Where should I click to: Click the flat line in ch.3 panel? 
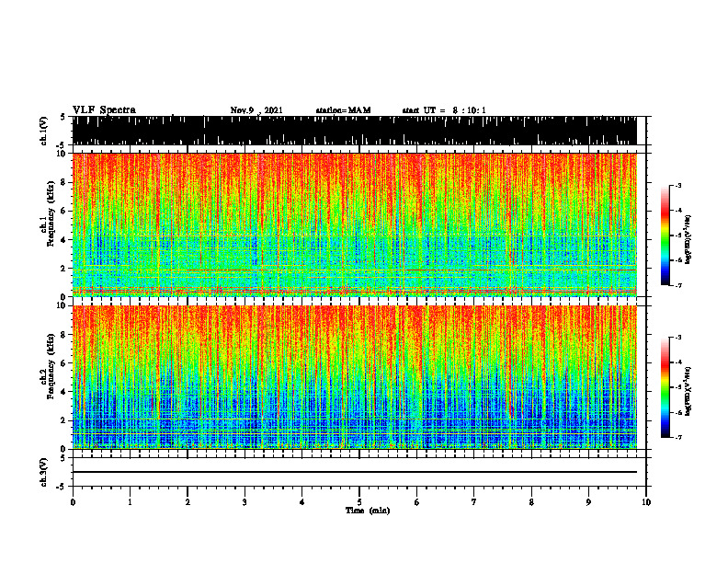pos(355,472)
